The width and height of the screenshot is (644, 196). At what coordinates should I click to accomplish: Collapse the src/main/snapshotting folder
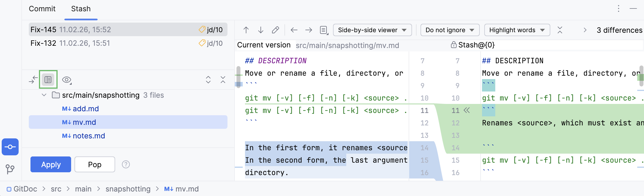point(44,95)
